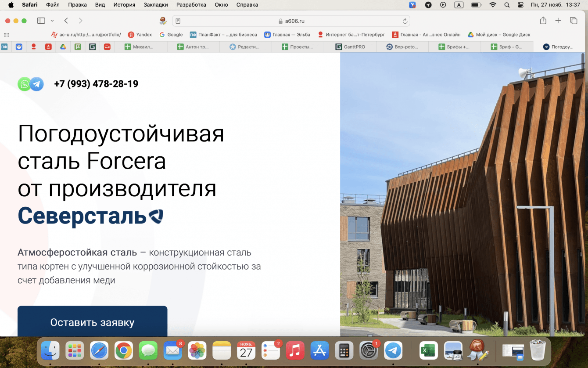588x368 pixels.
Task: Switch to the Проекты tab
Action: click(298, 47)
